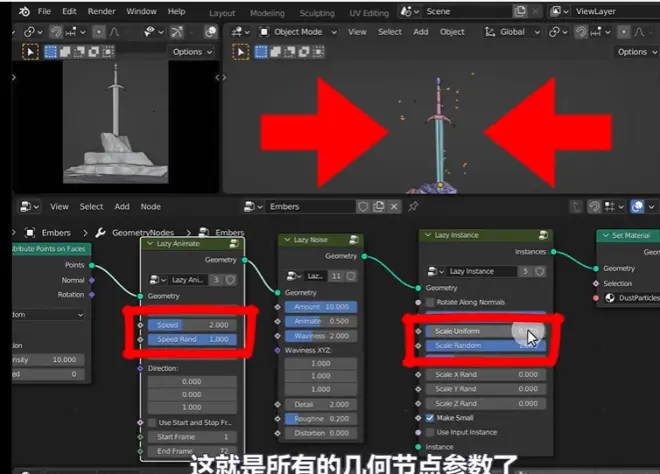Open the File menu
Image resolution: width=660 pixels, height=474 pixels.
click(x=44, y=11)
